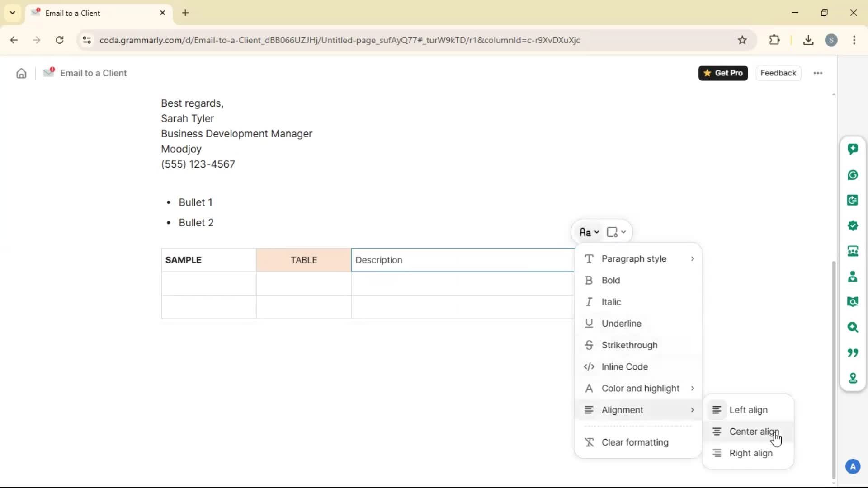The width and height of the screenshot is (868, 488).
Task: Click the Grammarly G sidebar icon
Action: coord(853,175)
